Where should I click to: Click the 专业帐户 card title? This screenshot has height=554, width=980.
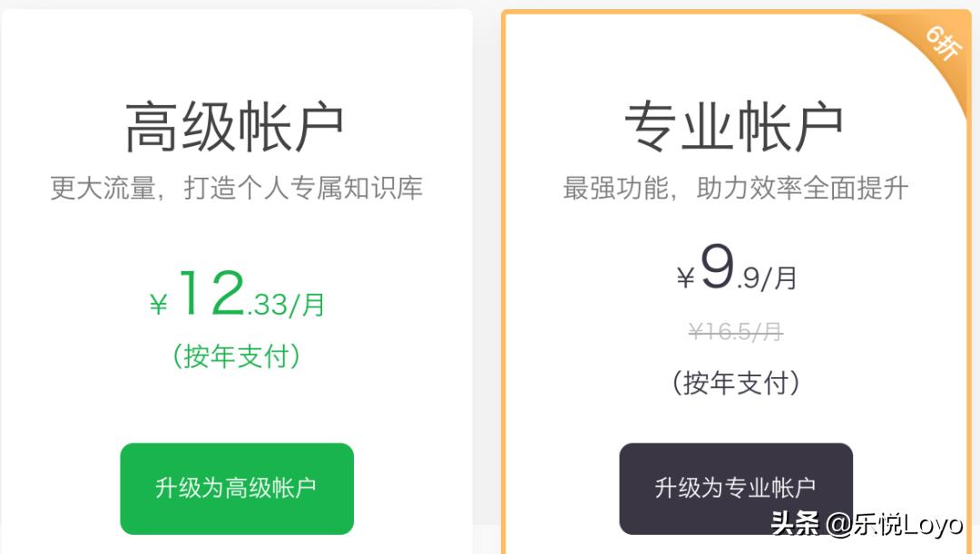(x=736, y=124)
